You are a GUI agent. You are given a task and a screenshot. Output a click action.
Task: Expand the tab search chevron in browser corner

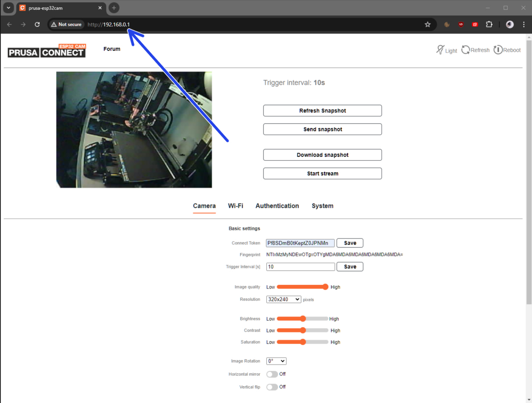point(8,8)
